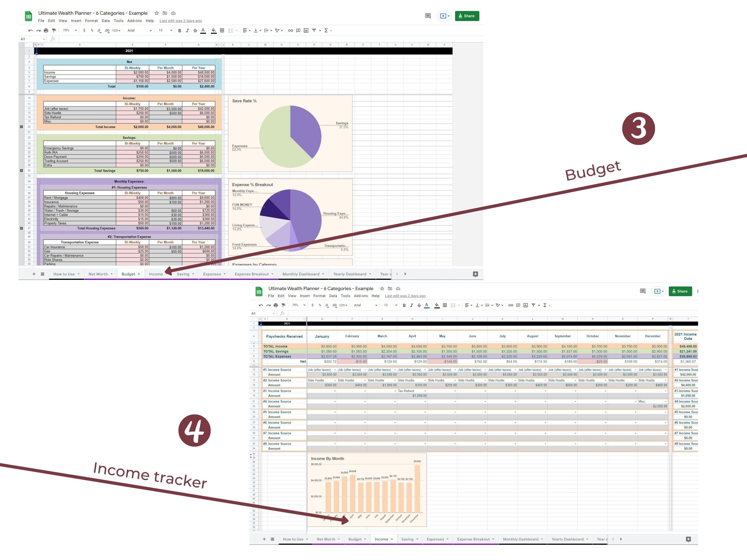Click the borders icon in the Income sheet toolbar

445,305
